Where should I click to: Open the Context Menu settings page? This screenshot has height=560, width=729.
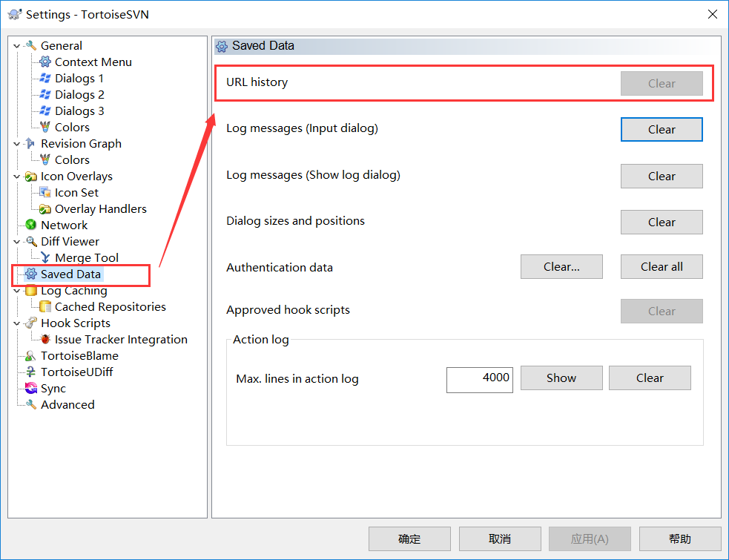(x=93, y=62)
